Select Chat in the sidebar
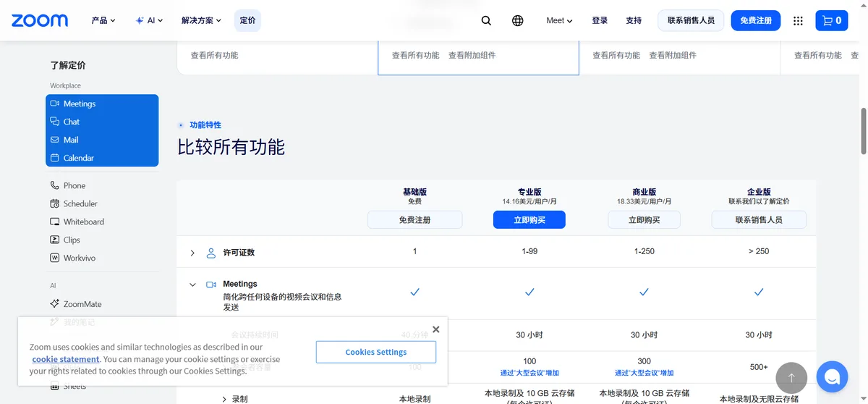This screenshot has width=868, height=404. (101, 122)
